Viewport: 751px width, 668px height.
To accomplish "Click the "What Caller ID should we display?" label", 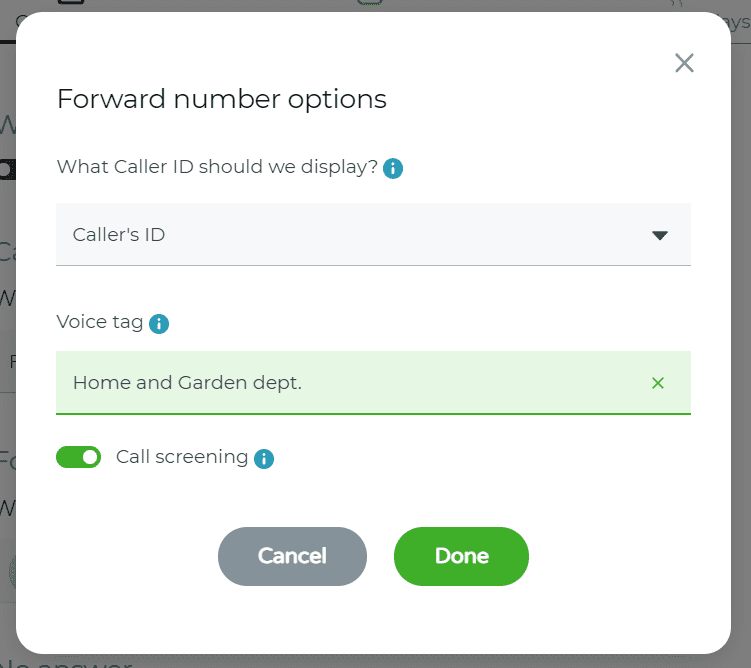I will (217, 167).
